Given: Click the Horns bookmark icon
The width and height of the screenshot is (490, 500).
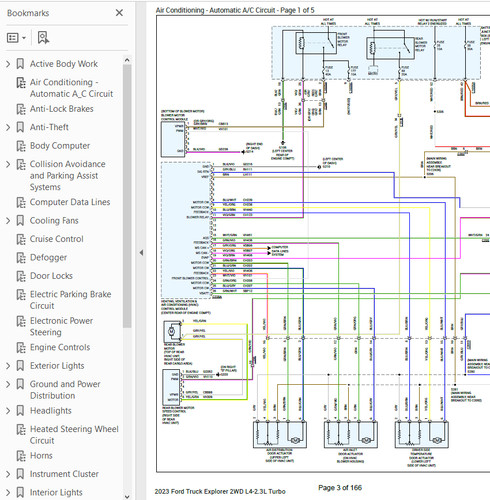Looking at the screenshot, I should click(21, 456).
